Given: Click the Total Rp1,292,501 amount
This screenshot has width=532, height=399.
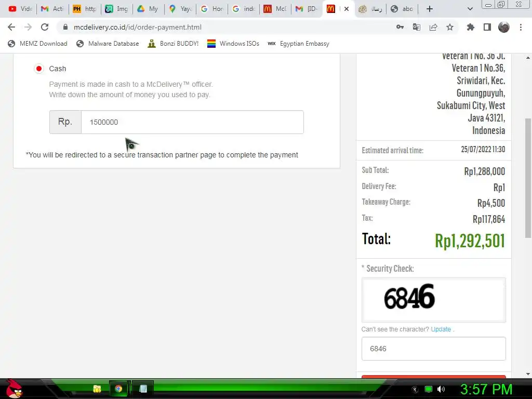Looking at the screenshot, I should click(470, 241).
